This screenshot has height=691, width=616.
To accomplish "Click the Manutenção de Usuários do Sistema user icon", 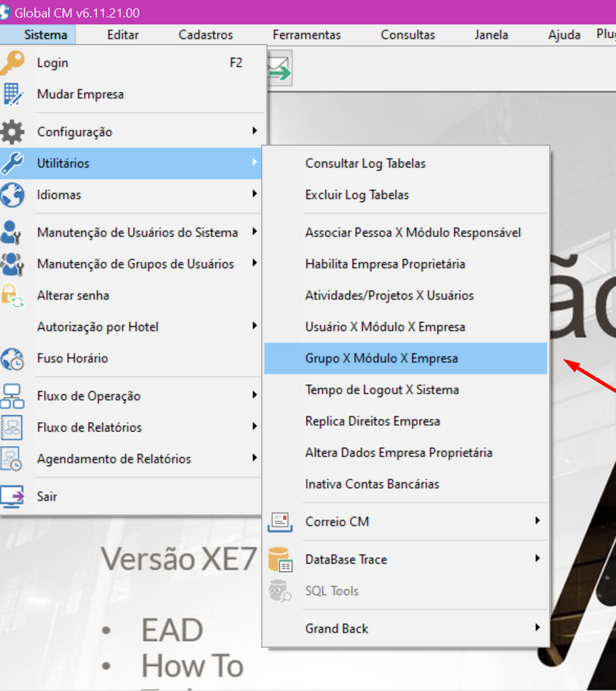I will (11, 232).
